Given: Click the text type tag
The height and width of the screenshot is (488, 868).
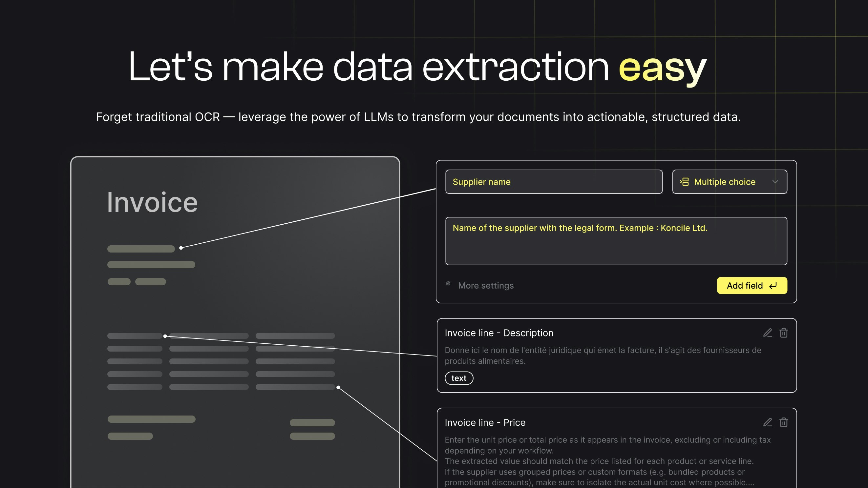Looking at the screenshot, I should 459,378.
